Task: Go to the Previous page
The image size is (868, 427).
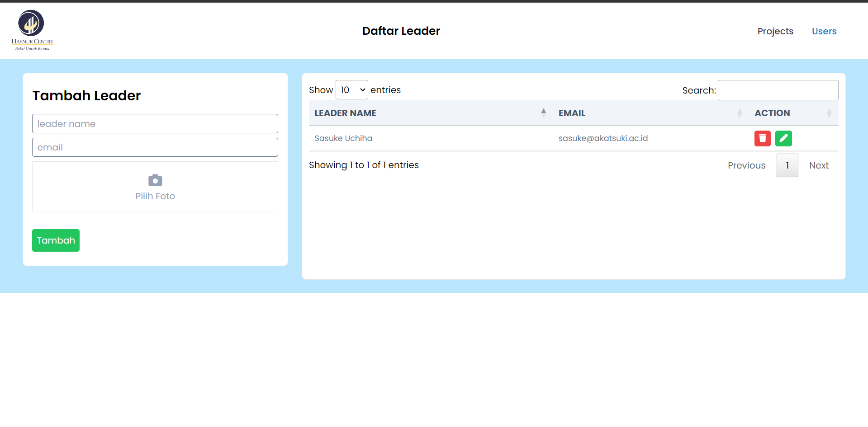Action: (746, 165)
